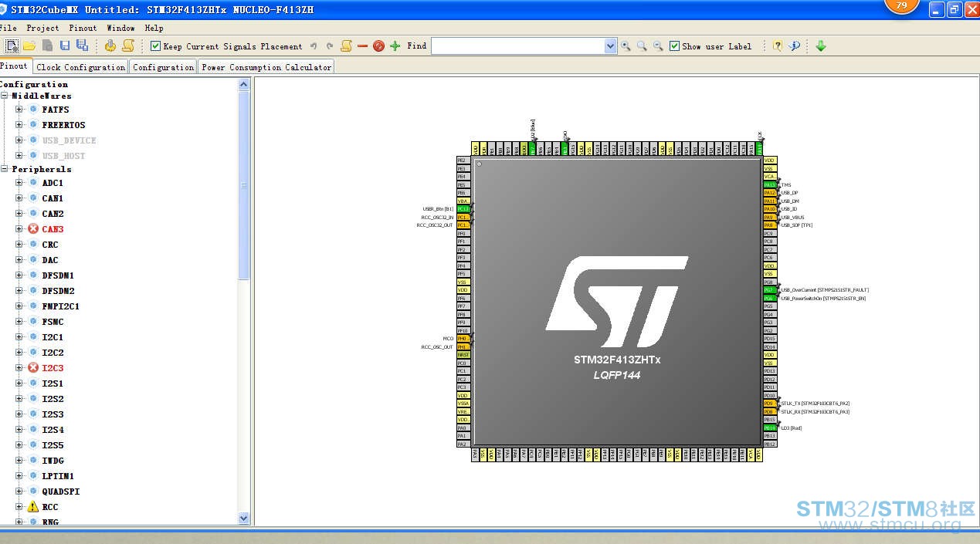Open the Power Consumption Calculator tab

(x=266, y=67)
